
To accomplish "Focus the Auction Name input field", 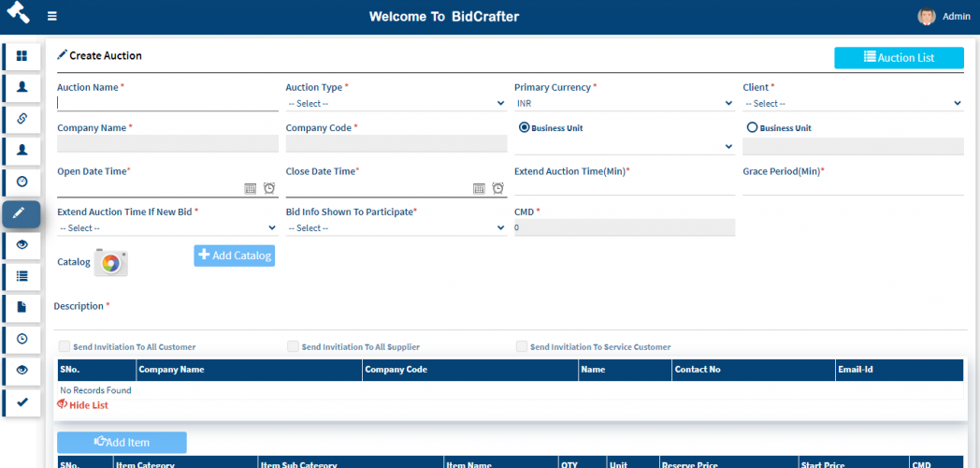I will pyautogui.click(x=167, y=103).
